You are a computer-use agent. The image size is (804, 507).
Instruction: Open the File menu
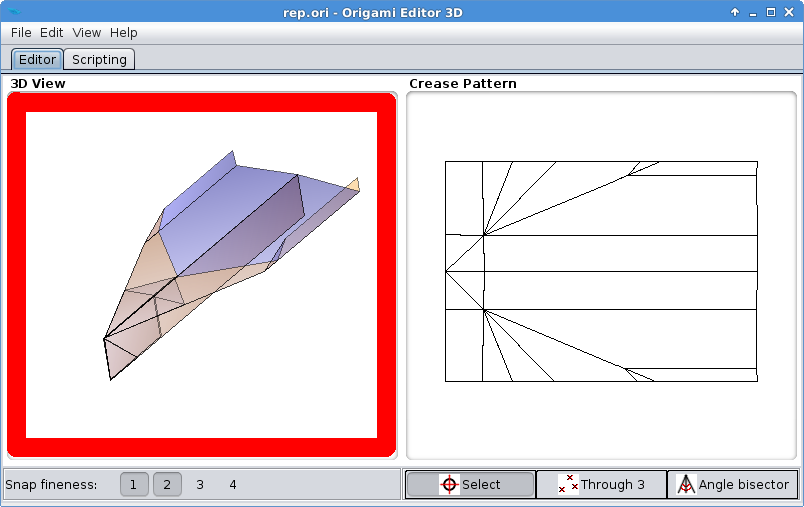point(21,33)
